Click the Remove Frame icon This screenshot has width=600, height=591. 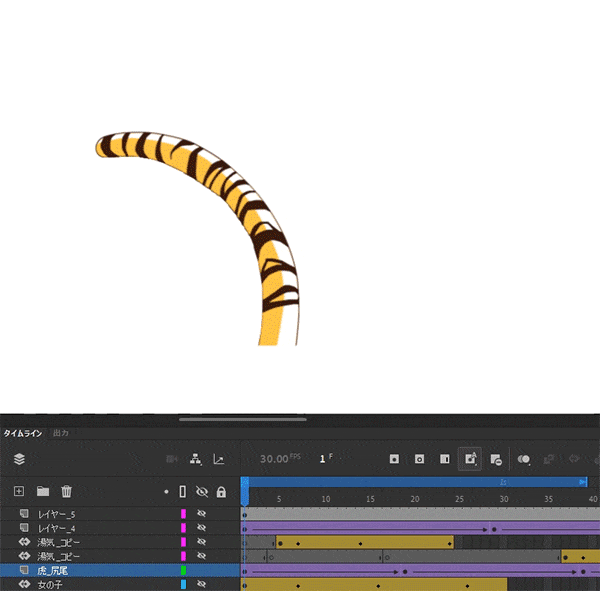[496, 459]
